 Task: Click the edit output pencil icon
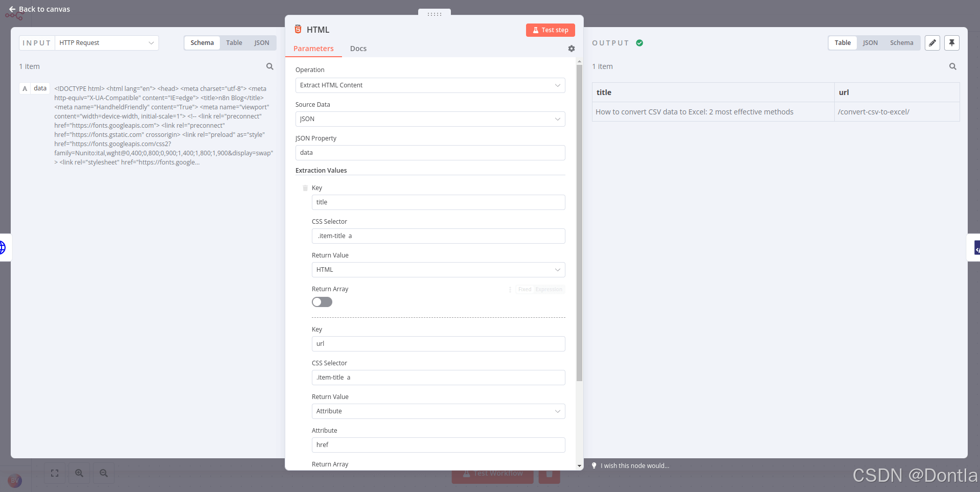click(932, 43)
